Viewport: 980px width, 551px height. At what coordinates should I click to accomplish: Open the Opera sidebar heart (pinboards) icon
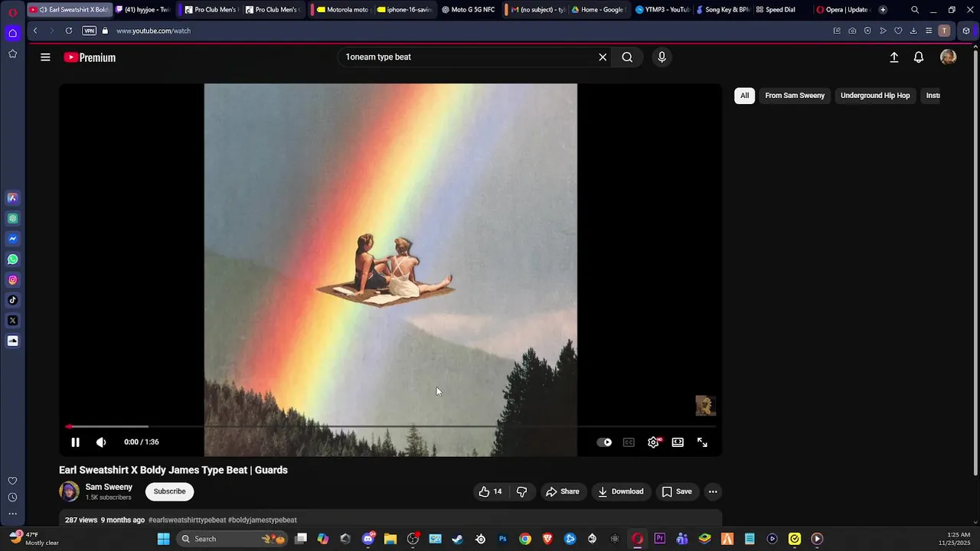tap(13, 481)
